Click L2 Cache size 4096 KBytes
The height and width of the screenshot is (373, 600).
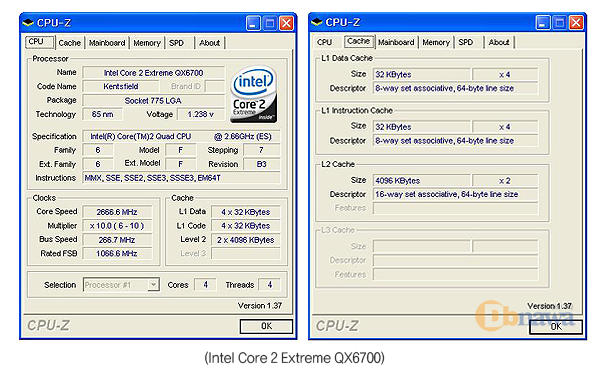point(421,181)
